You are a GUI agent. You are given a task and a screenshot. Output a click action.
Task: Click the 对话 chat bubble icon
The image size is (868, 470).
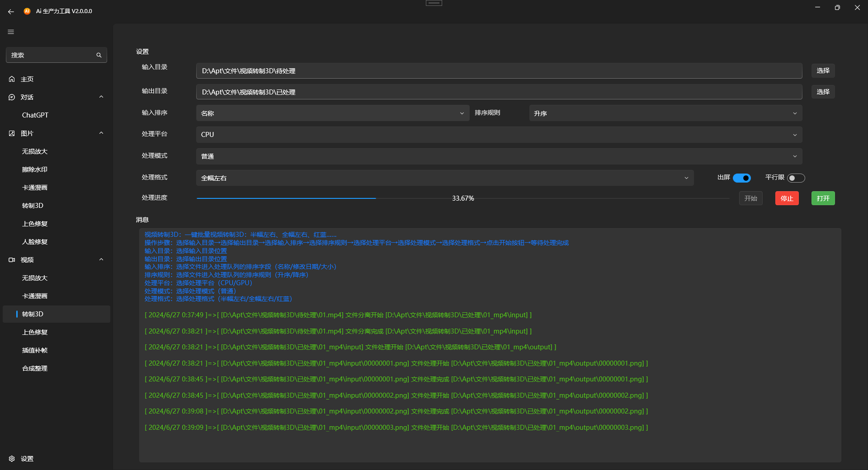(x=12, y=97)
